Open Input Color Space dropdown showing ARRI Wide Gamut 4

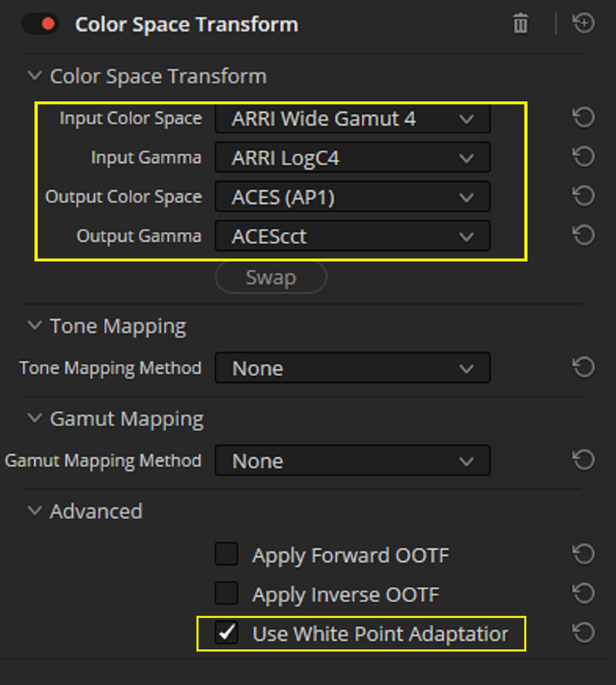(x=352, y=118)
